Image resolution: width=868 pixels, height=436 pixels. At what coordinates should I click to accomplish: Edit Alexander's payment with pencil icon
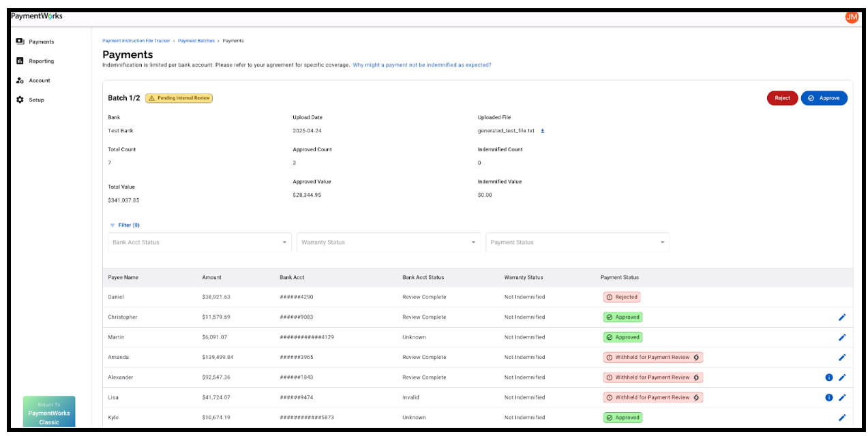(842, 377)
